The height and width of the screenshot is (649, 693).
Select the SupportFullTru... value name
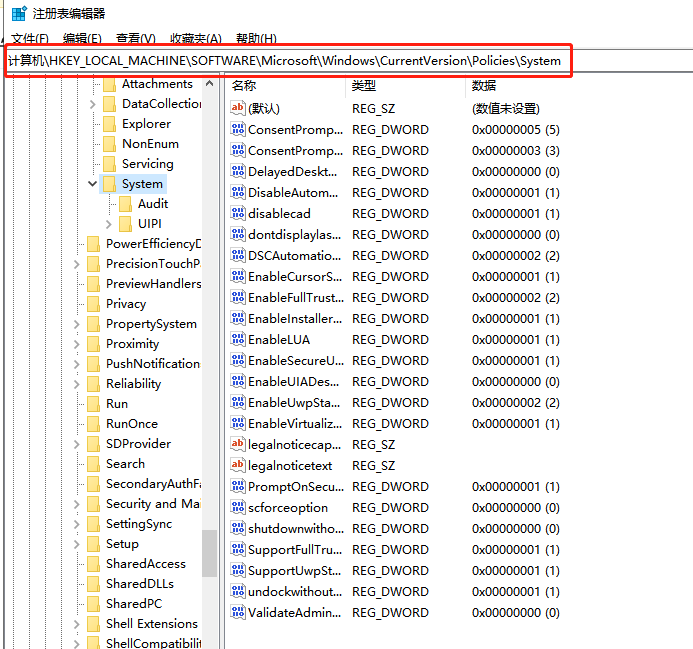(x=295, y=550)
